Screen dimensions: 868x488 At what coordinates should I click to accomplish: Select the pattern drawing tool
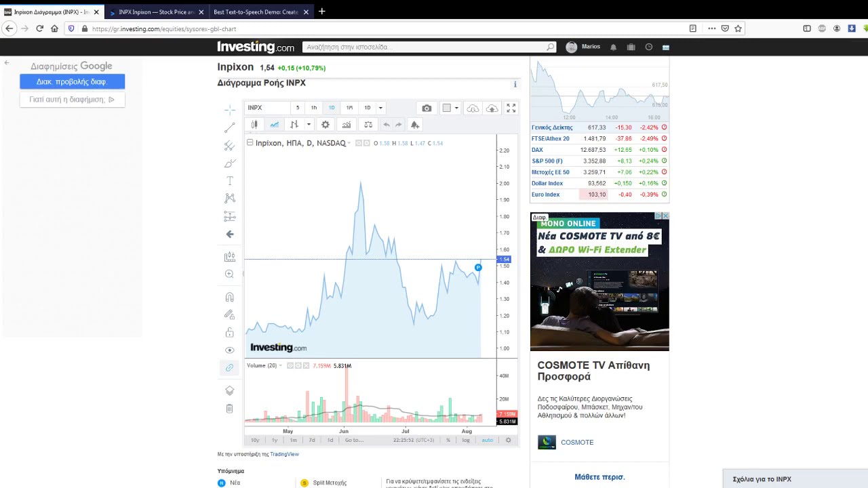230,198
